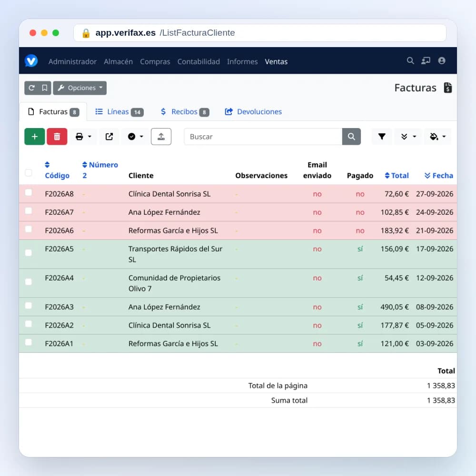Reload the page with refresh icon
This screenshot has width=476, height=476.
pyautogui.click(x=31, y=88)
